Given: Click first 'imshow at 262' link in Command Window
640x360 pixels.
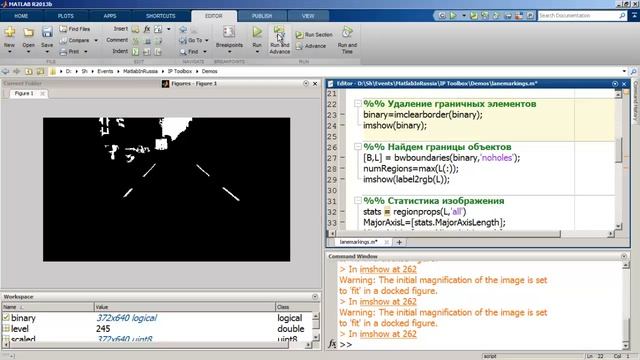Looking at the screenshot, I should tap(388, 269).
